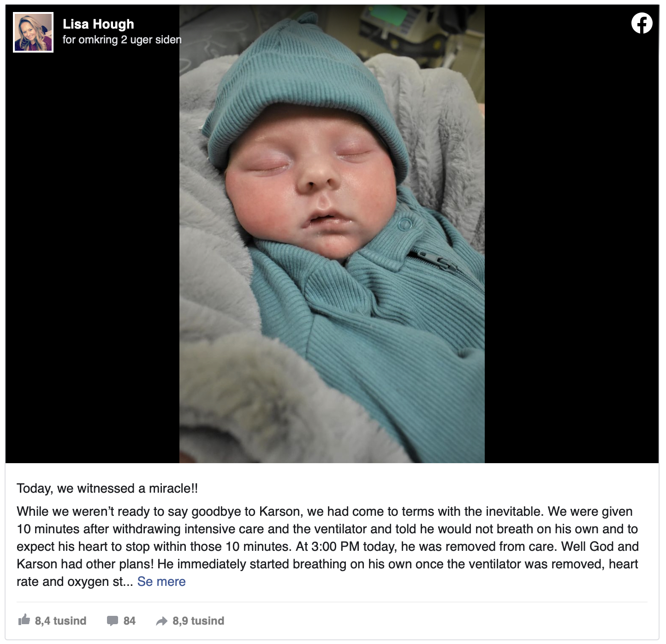Click the black area right of photo

571,249
